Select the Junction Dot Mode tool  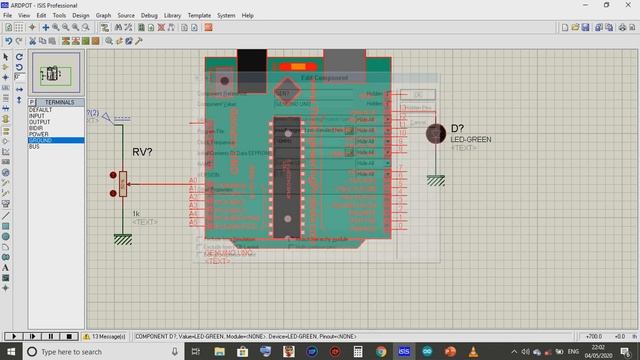6,77
